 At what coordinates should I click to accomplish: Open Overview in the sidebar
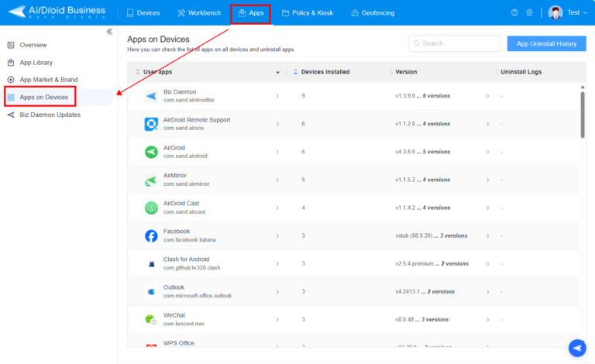(x=33, y=45)
